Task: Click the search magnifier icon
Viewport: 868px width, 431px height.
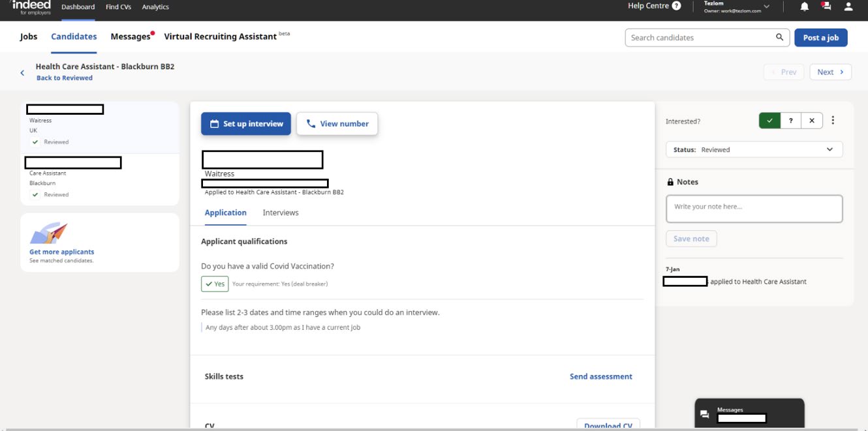Action: [x=779, y=37]
